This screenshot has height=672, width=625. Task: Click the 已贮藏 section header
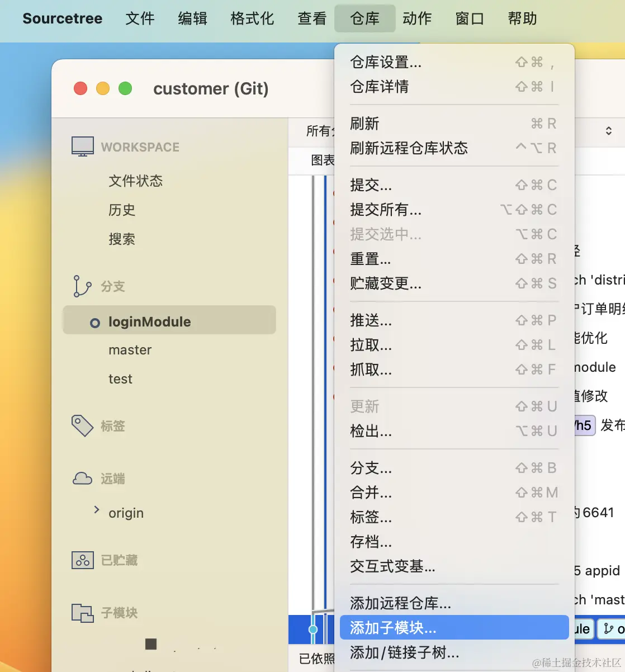(119, 560)
